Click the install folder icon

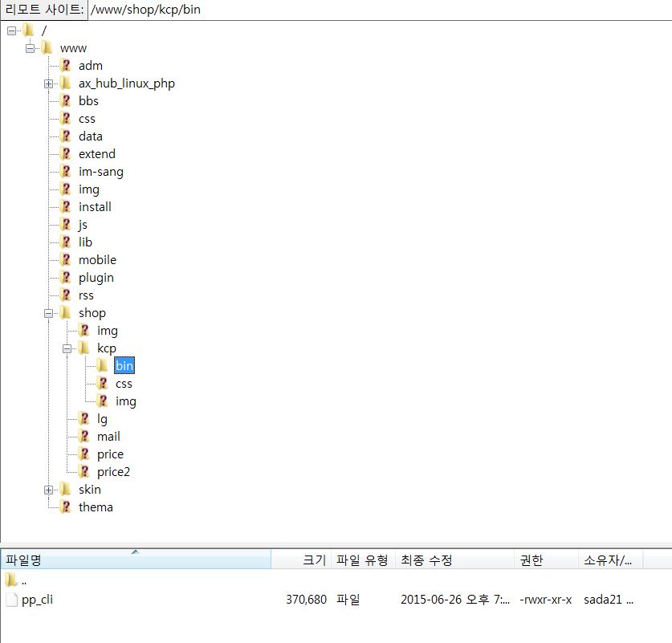click(66, 207)
